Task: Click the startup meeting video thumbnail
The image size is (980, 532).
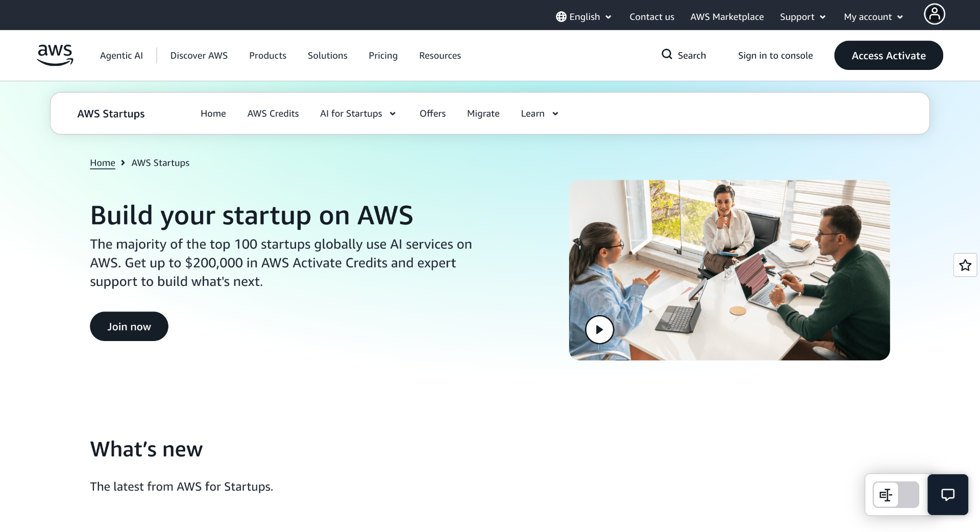Action: pyautogui.click(x=729, y=270)
